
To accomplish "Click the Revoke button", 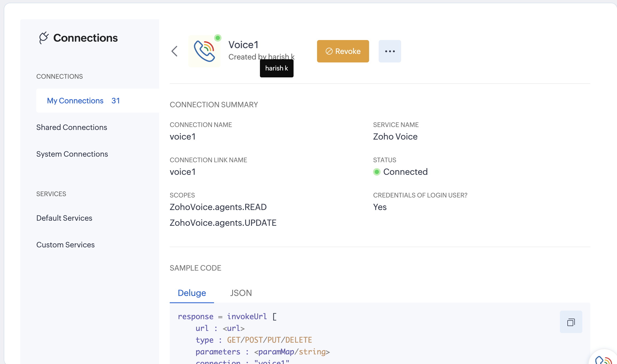I will tap(343, 51).
